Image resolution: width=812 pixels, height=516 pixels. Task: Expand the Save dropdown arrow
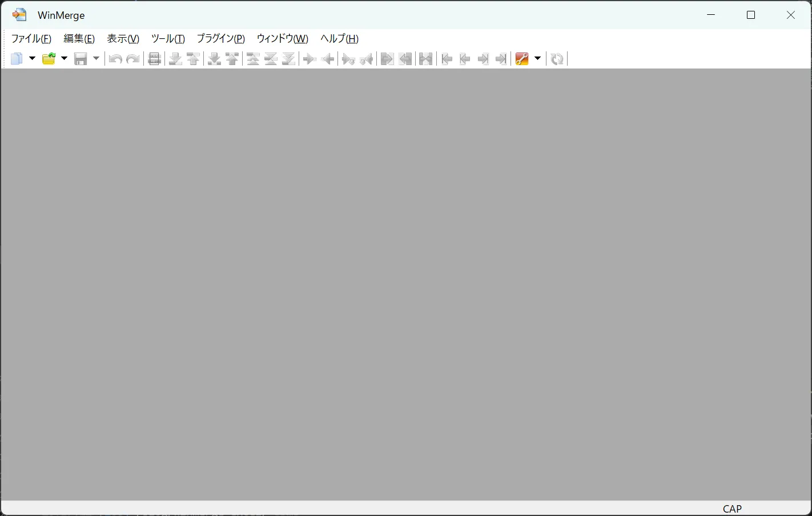pyautogui.click(x=96, y=59)
